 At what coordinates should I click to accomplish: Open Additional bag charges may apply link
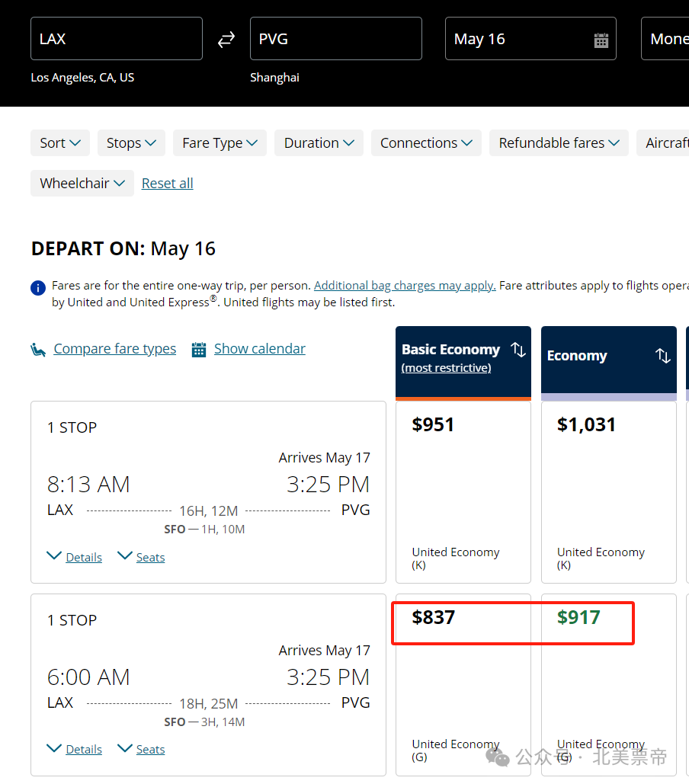pyautogui.click(x=405, y=286)
